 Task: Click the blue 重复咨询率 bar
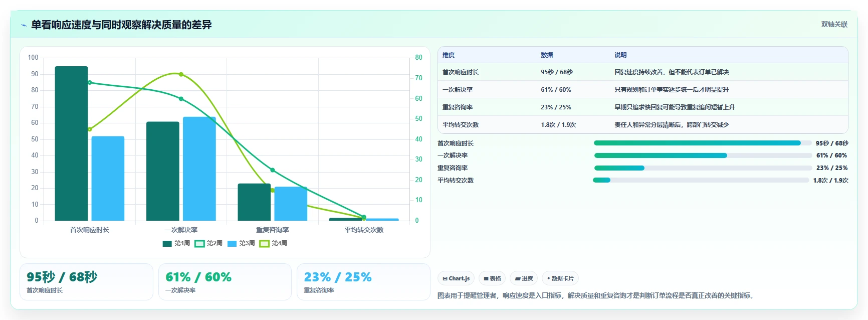tap(291, 204)
